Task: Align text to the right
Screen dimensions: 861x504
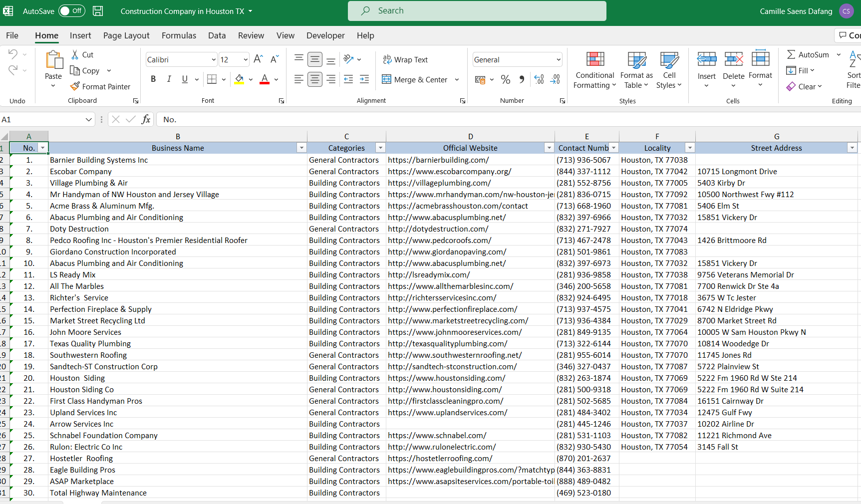Action: [331, 79]
